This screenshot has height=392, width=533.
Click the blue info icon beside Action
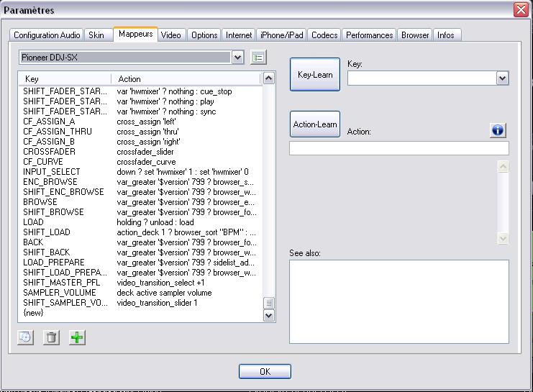click(497, 130)
